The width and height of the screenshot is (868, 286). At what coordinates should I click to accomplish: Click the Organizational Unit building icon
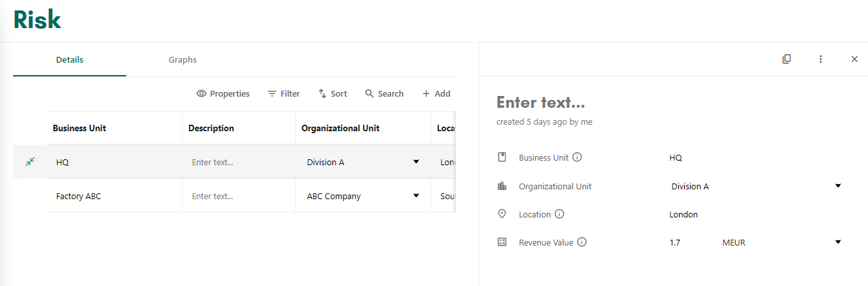click(x=502, y=186)
